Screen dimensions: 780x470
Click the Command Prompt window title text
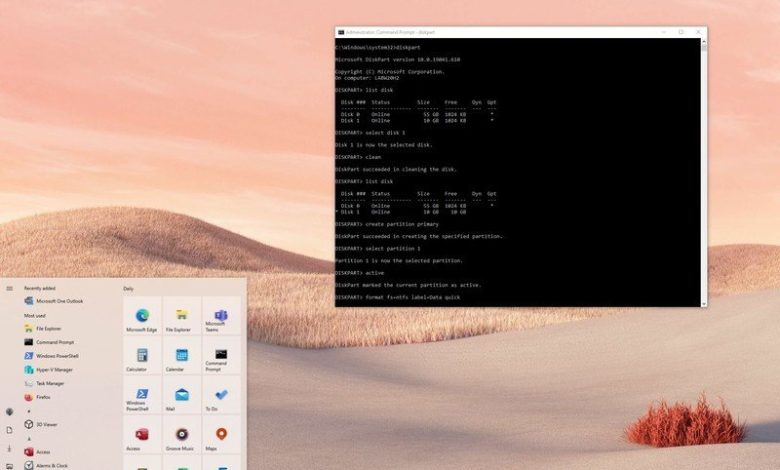pos(390,32)
